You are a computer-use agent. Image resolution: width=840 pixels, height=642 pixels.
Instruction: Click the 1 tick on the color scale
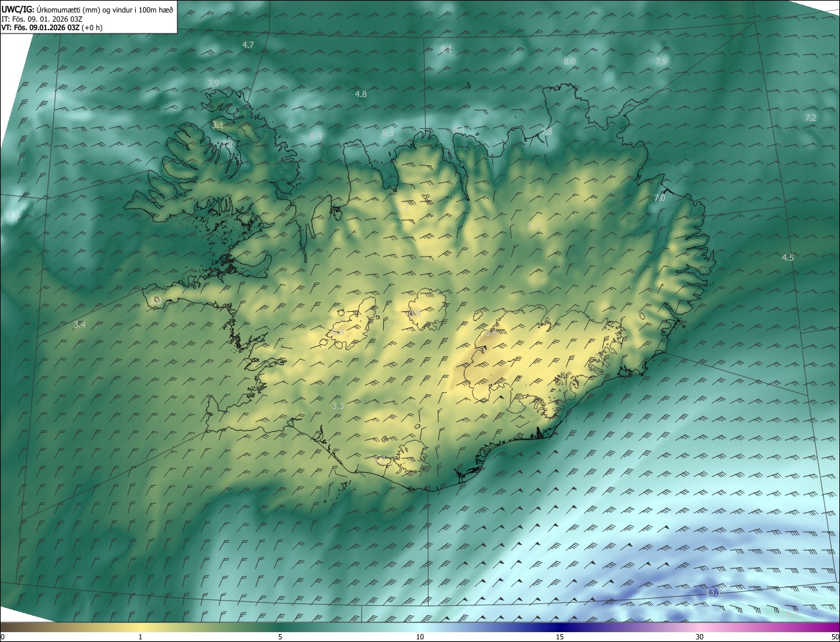coord(140,637)
